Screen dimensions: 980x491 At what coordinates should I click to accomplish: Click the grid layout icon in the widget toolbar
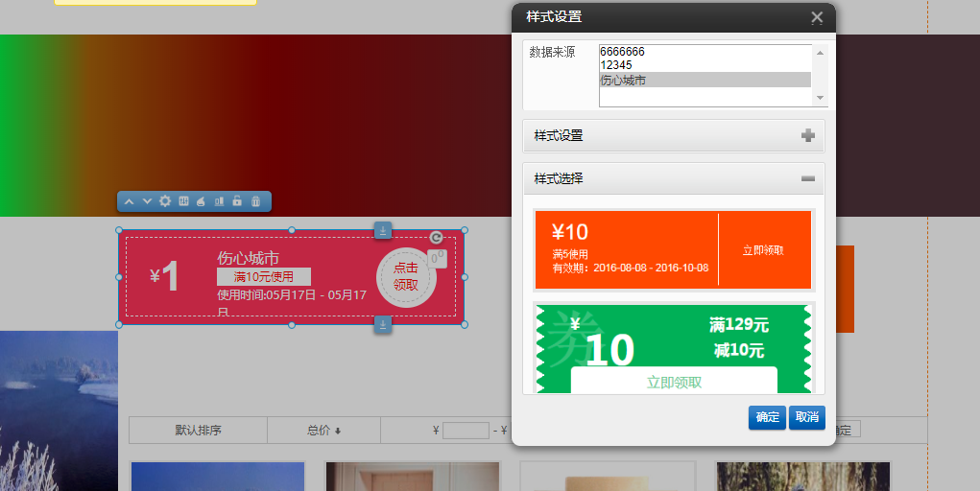(x=183, y=201)
